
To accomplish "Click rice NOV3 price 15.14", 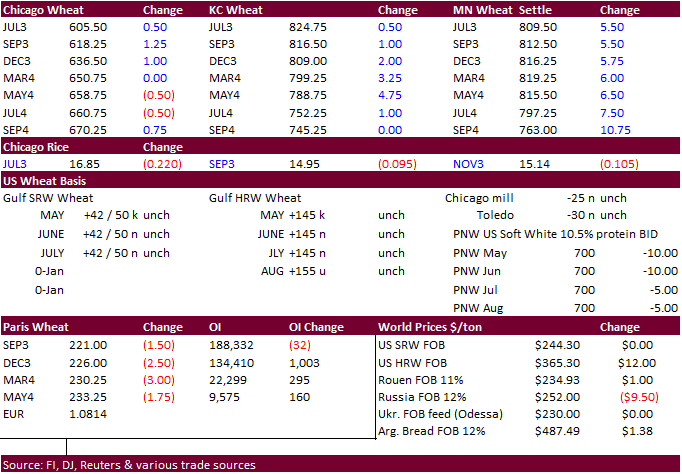I will 541,163.
